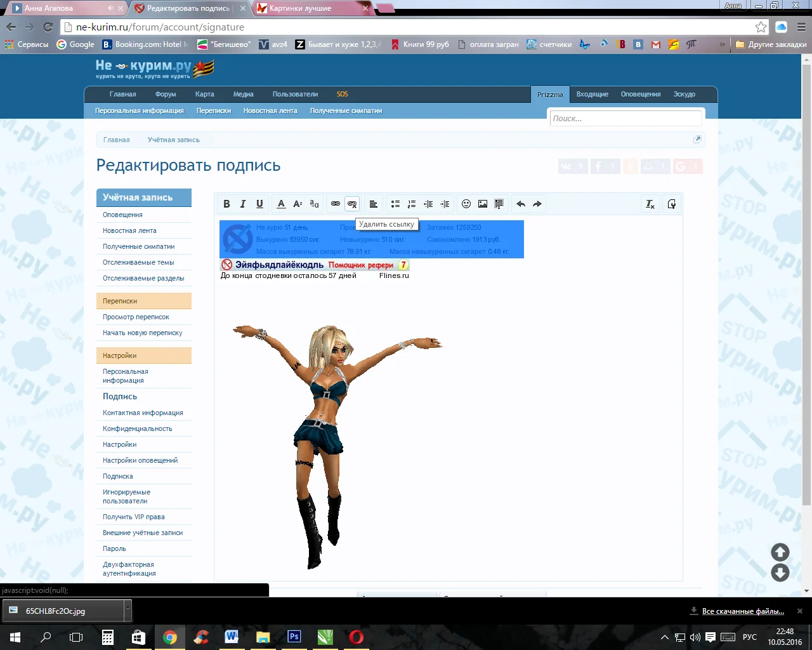The width and height of the screenshot is (812, 650).
Task: Insert an ordered numbered list
Action: click(412, 204)
